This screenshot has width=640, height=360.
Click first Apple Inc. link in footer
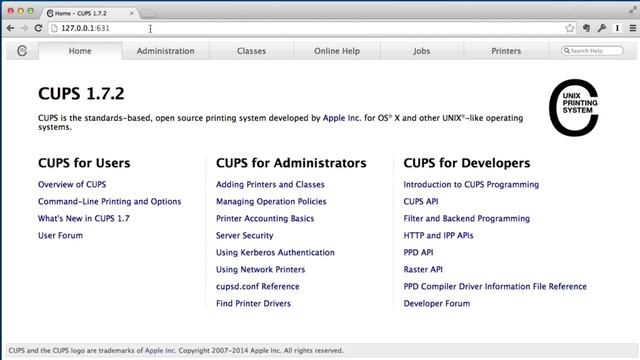[x=160, y=351]
